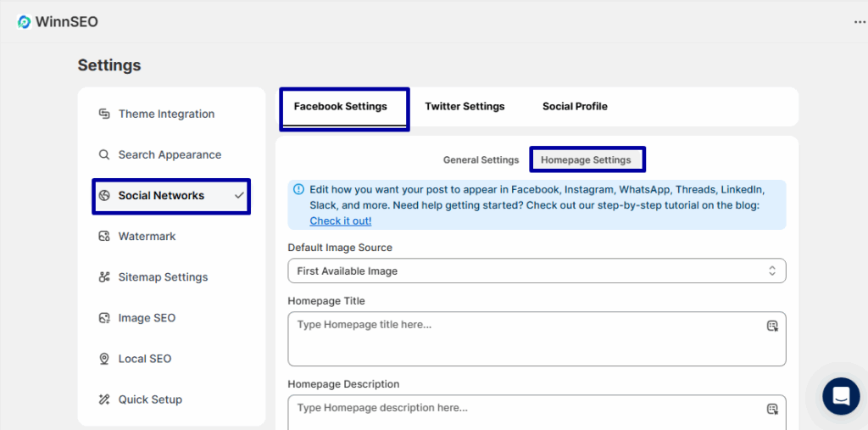The width and height of the screenshot is (868, 430).
Task: Click the Search Appearance magnifier icon
Action: point(104,154)
